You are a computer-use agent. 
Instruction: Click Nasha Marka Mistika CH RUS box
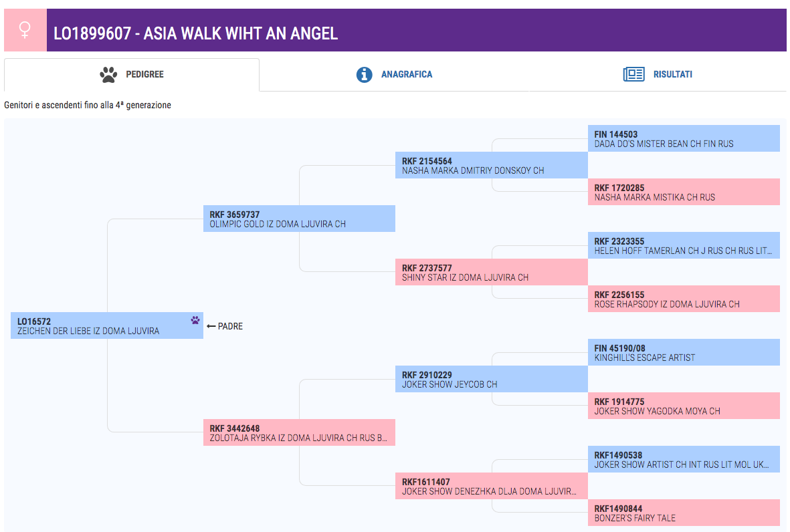pyautogui.click(x=684, y=192)
